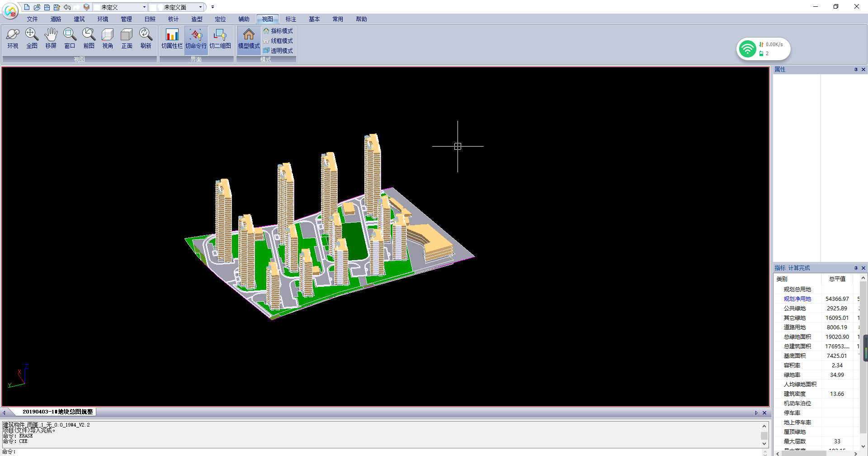
Task: Toggle the 切属性栏 properties panel
Action: point(172,38)
